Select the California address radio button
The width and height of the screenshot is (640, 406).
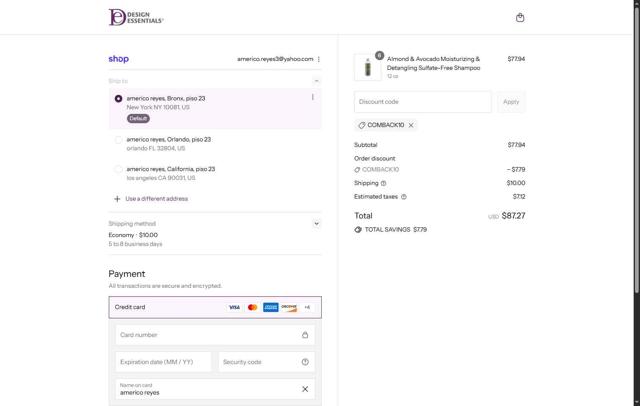click(118, 169)
